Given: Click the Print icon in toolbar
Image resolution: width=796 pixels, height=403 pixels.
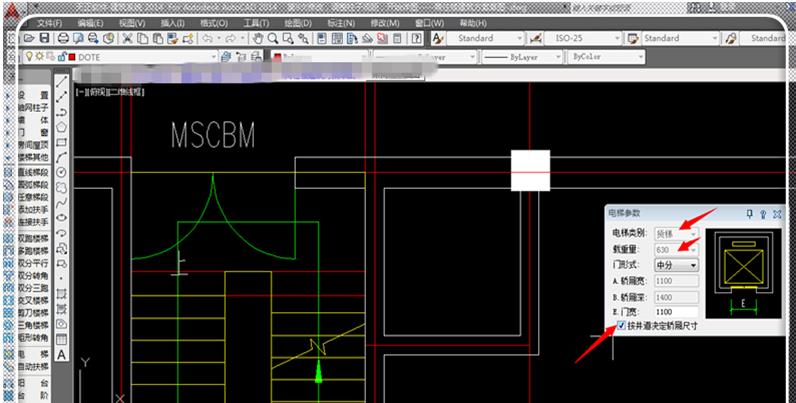Looking at the screenshot, I should 63,38.
